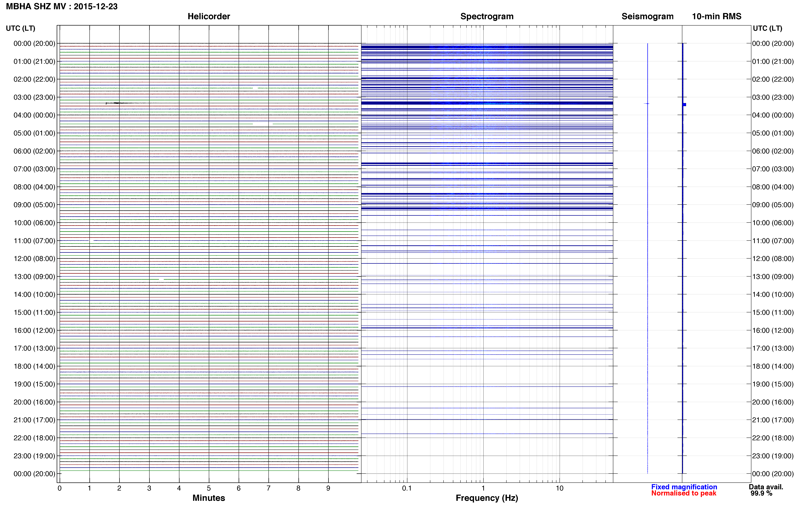This screenshot has height=508, width=812.
Task: Select the '10-min RMS' panel heading
Action: pyautogui.click(x=717, y=16)
